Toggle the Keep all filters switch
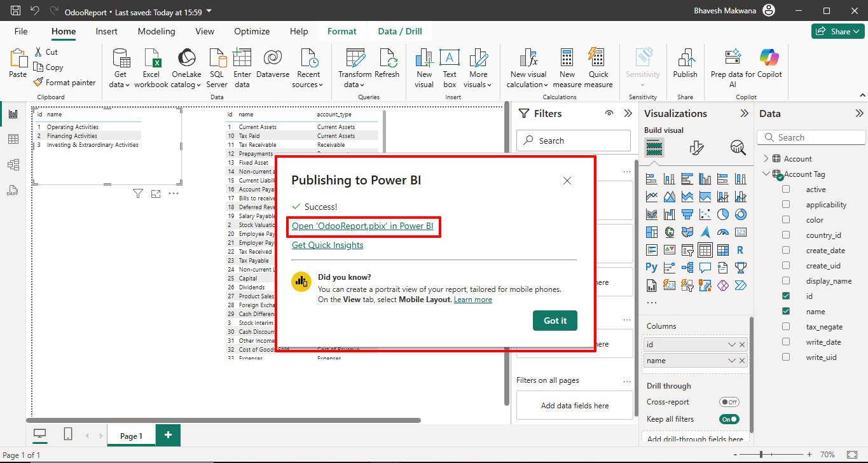 (729, 419)
